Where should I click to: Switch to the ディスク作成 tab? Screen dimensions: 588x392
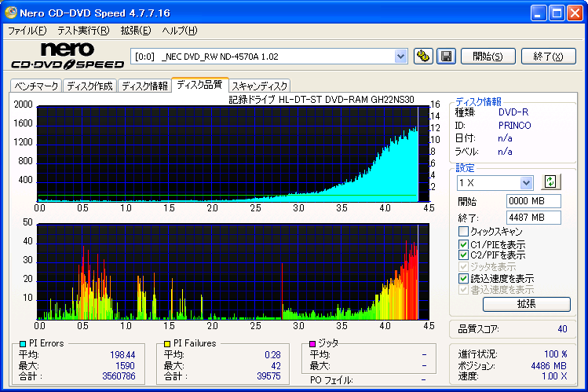tap(89, 86)
